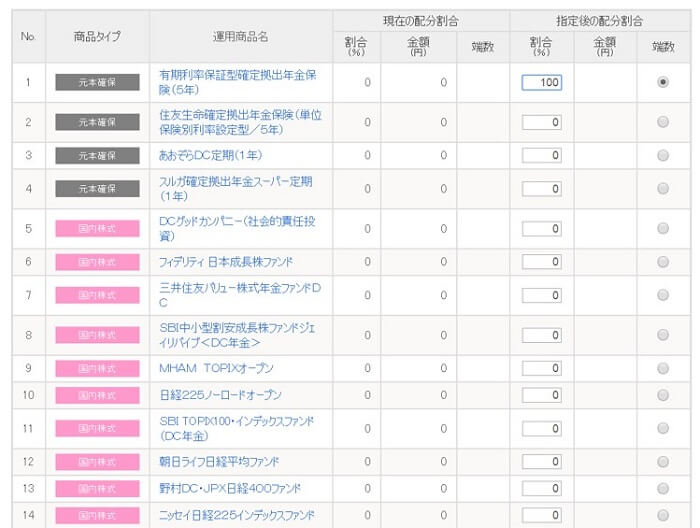Select 端数 radio for フィデリティ row
700x528 pixels.
click(x=663, y=262)
